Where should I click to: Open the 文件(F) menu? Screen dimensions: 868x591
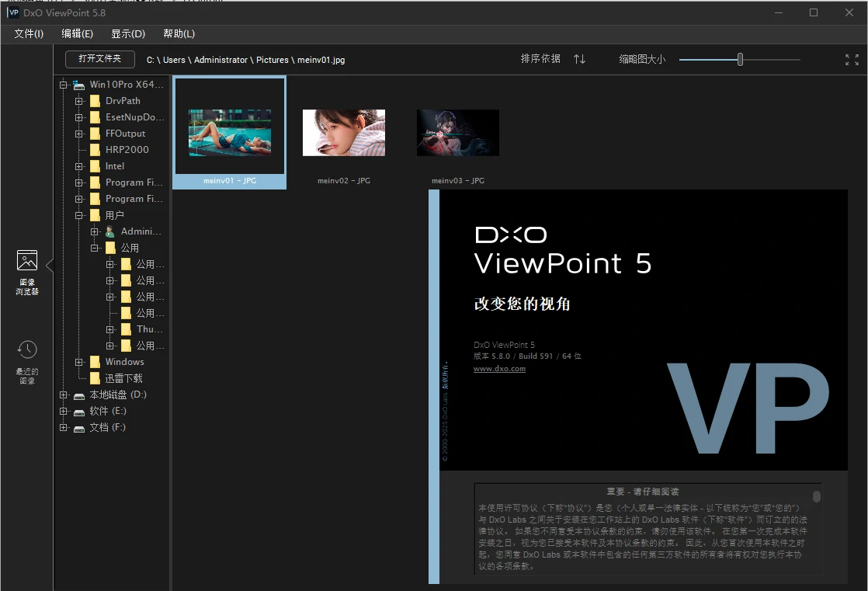coord(29,33)
